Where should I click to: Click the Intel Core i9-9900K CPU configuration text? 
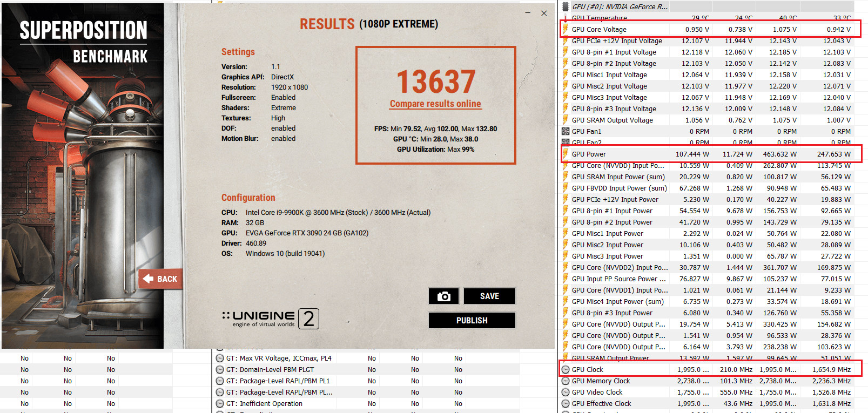point(338,212)
